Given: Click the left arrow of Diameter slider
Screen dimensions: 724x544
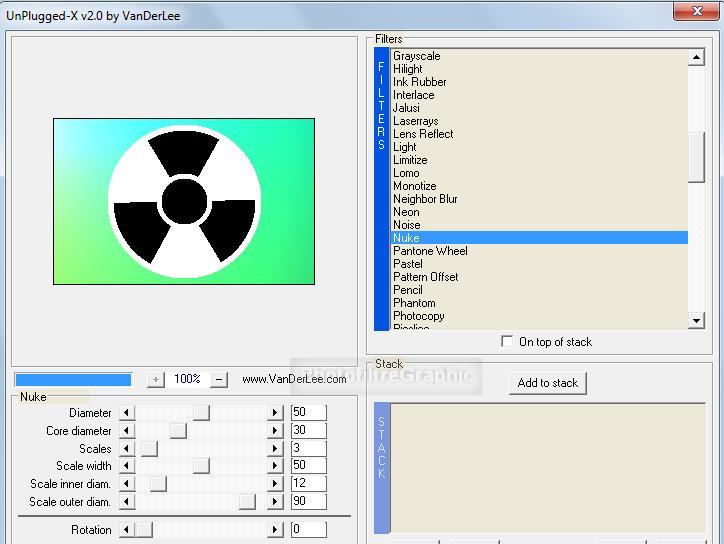Looking at the screenshot, I should pyautogui.click(x=127, y=412).
